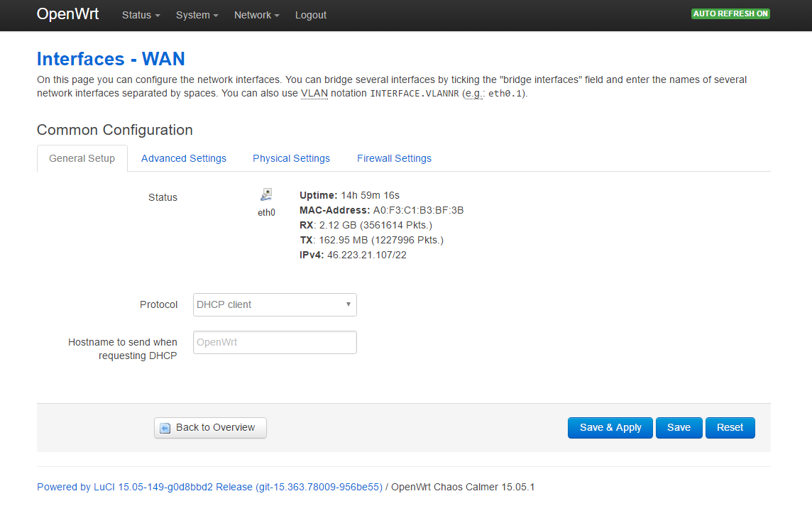Click the Reset button
The width and height of the screenshot is (812, 523).
coord(730,428)
